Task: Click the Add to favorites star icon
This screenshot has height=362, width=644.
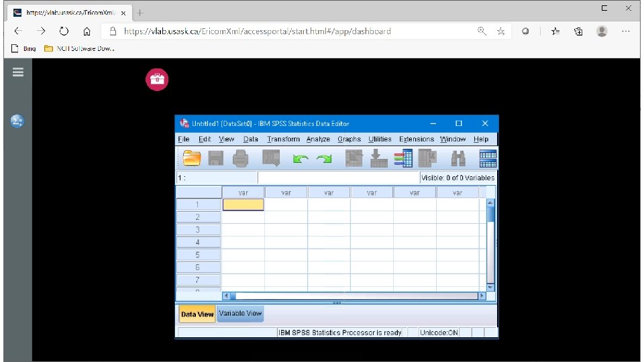Action: tap(500, 32)
